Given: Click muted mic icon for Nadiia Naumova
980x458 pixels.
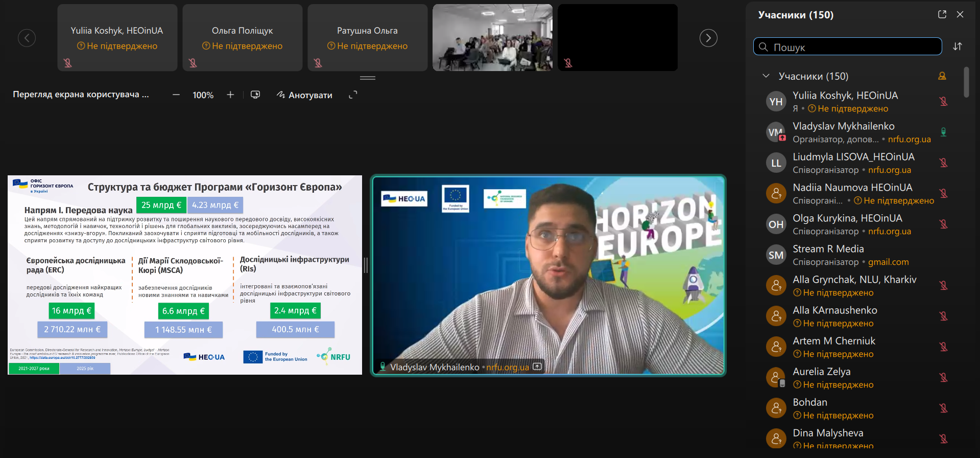Looking at the screenshot, I should point(943,193).
